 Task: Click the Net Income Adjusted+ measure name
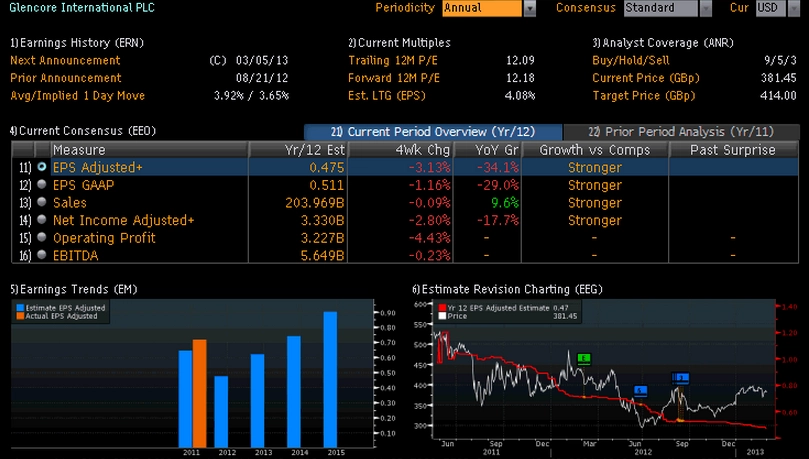[x=124, y=220]
